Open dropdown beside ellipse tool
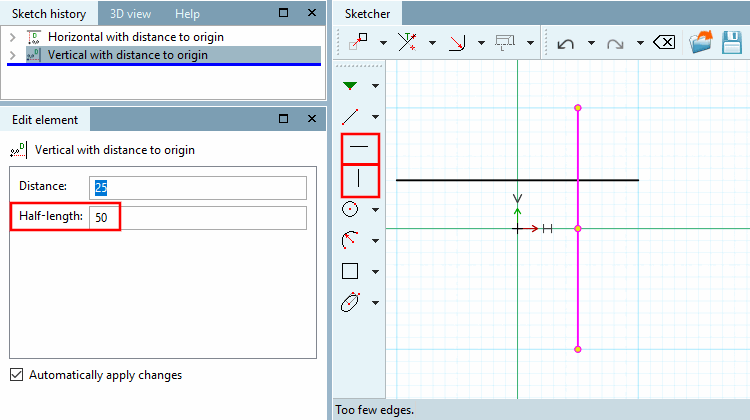750x420 pixels. pos(375,302)
